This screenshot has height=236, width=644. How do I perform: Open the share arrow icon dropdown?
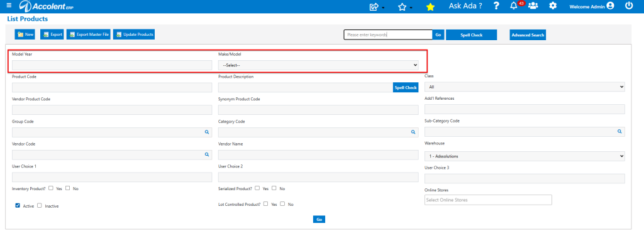377,6
